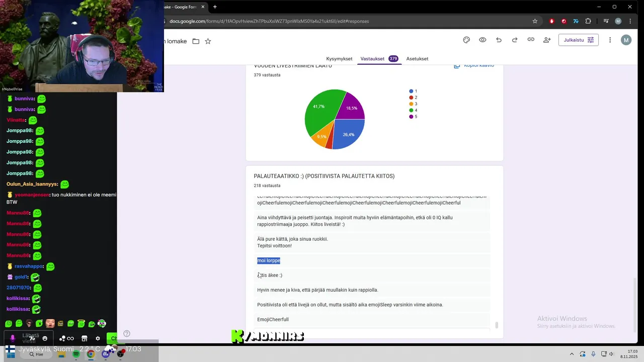Open Chrome media controls icon
The image size is (644, 362).
tap(606, 21)
